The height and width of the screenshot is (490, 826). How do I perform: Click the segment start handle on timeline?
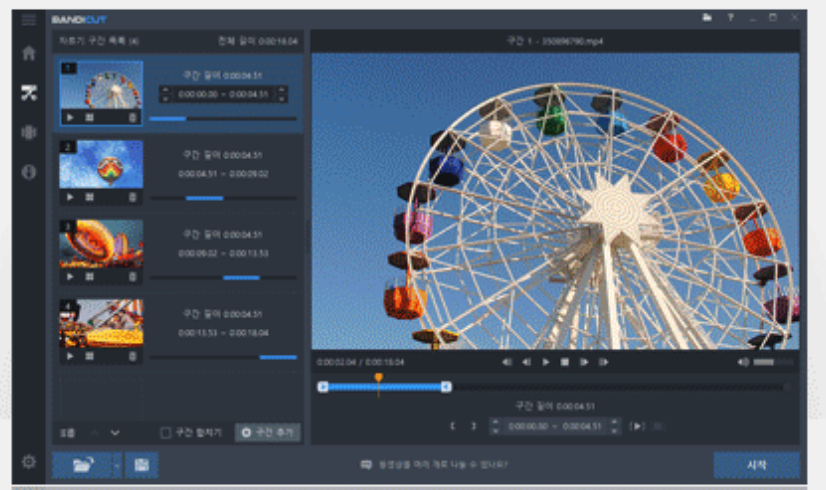pyautogui.click(x=323, y=387)
